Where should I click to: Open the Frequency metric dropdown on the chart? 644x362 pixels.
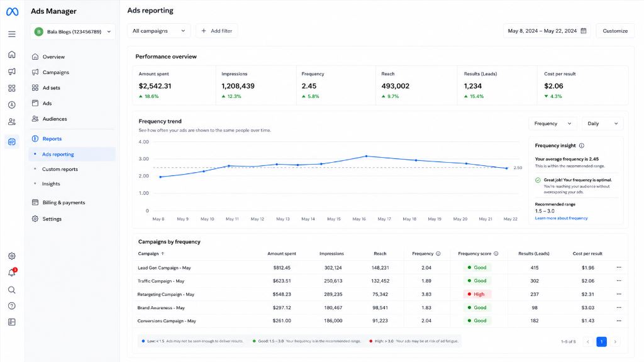[x=552, y=124]
